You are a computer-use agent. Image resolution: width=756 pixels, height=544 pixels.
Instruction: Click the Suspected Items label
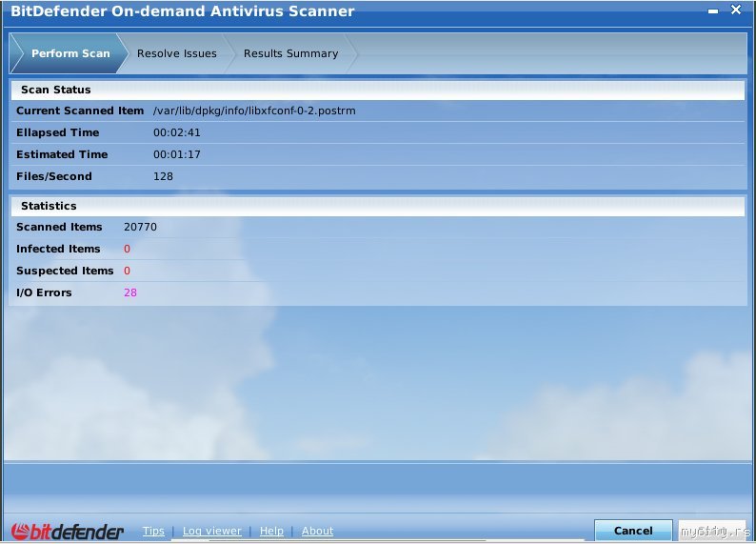click(65, 271)
